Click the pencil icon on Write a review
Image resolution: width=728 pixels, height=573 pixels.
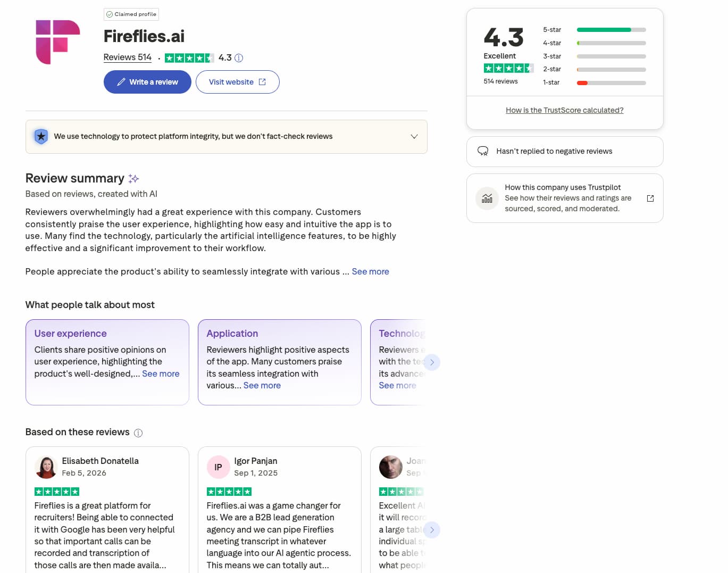pyautogui.click(x=121, y=81)
